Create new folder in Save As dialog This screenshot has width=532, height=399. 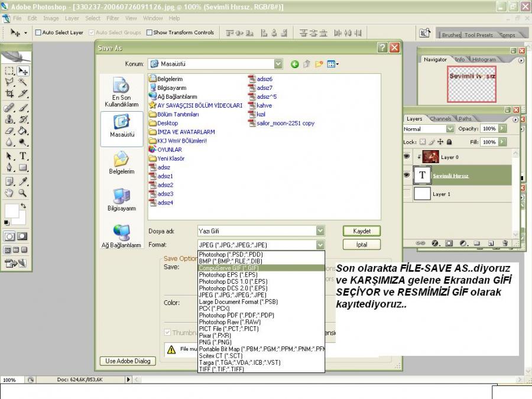319,64
